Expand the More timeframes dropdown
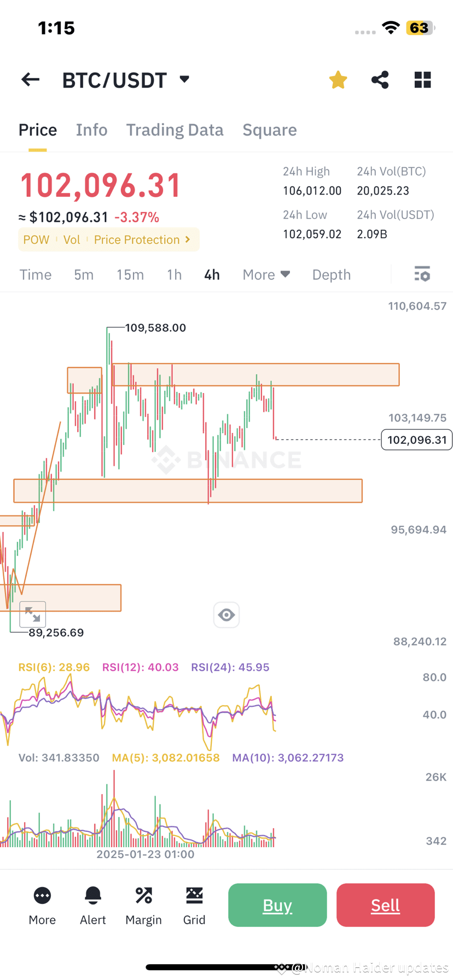453x980 pixels. coord(266,274)
